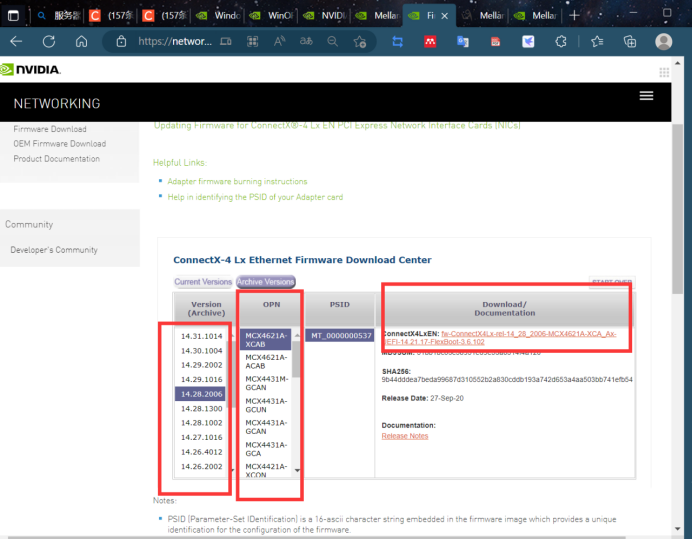Select version 14.31.1014
This screenshot has width=693, height=539.
coord(202,336)
